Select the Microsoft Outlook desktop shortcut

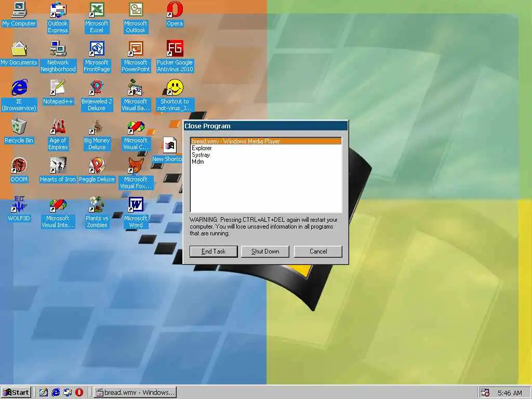[136, 18]
